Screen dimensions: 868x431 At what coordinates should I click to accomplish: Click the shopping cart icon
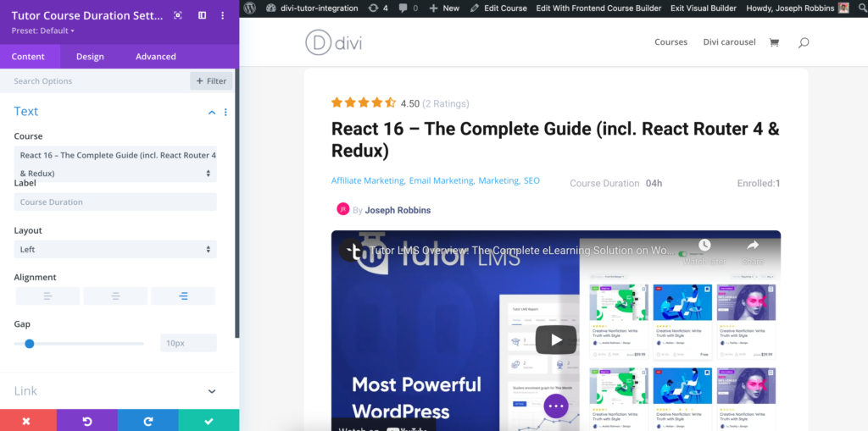[774, 42]
